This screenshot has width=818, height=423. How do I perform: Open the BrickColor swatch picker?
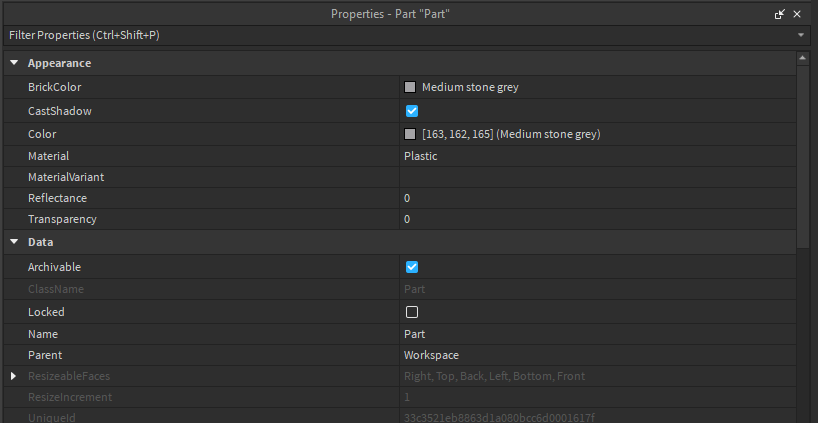coord(410,87)
